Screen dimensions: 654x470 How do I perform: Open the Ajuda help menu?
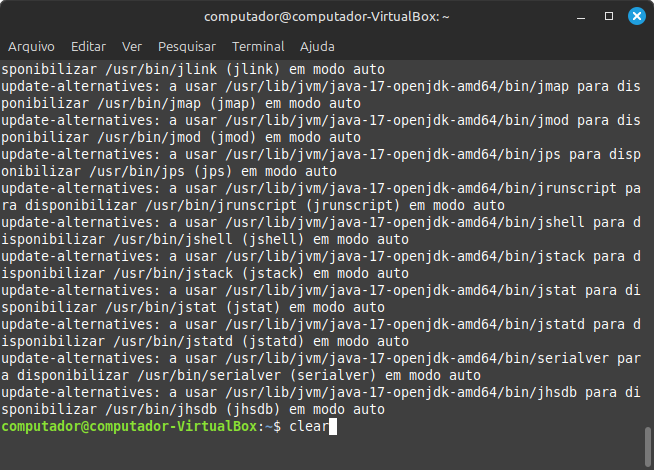(x=317, y=47)
